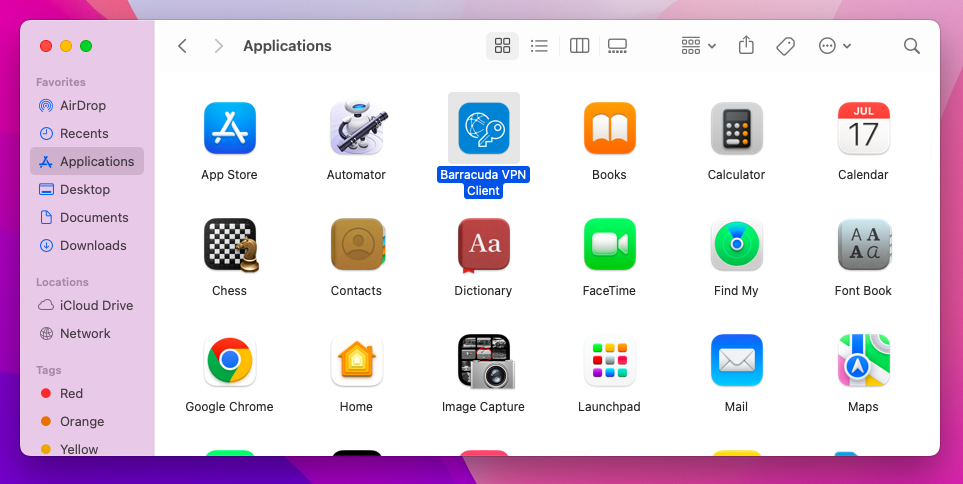Click the FaceTime name label
The height and width of the screenshot is (484, 963).
click(x=609, y=291)
